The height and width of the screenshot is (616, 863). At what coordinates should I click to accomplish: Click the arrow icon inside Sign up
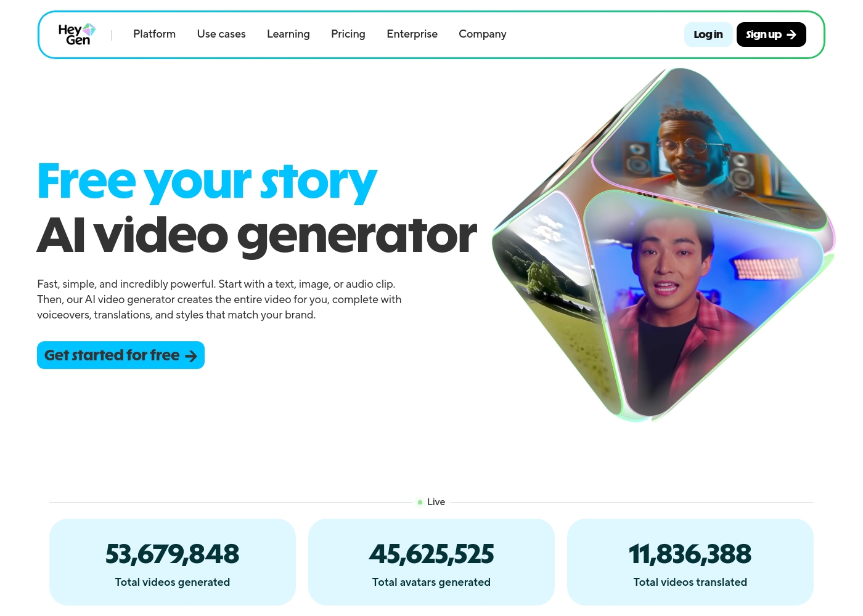click(791, 34)
